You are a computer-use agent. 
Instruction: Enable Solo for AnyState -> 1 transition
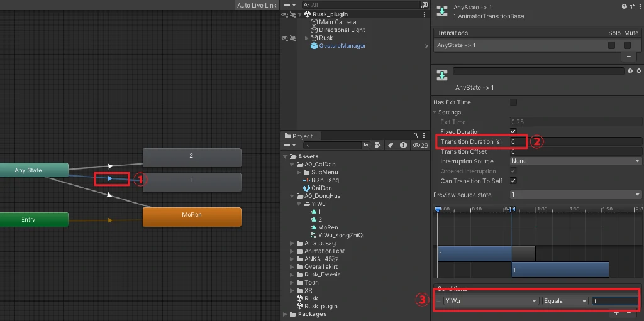[611, 45]
